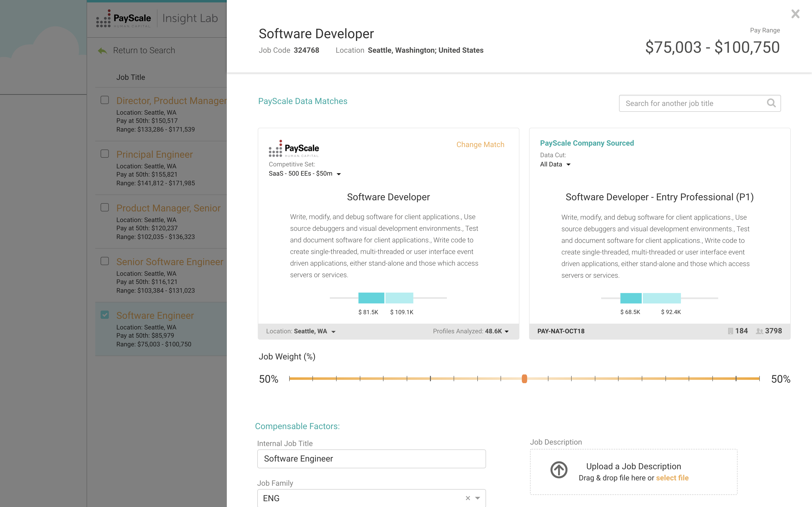The width and height of the screenshot is (812, 507).
Task: Open Director, Product Manager job title
Action: click(x=171, y=101)
